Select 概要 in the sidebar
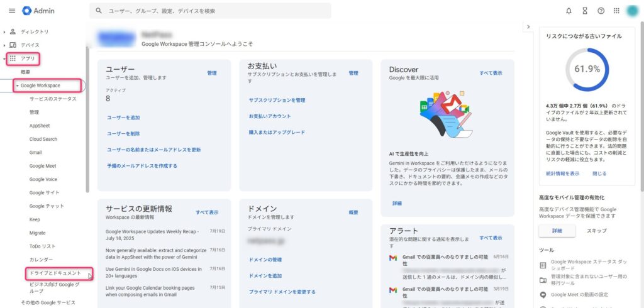This screenshot has width=644, height=308. pos(25,72)
